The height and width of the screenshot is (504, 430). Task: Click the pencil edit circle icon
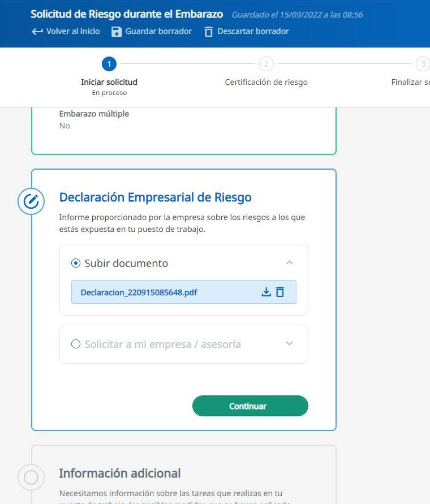31,201
